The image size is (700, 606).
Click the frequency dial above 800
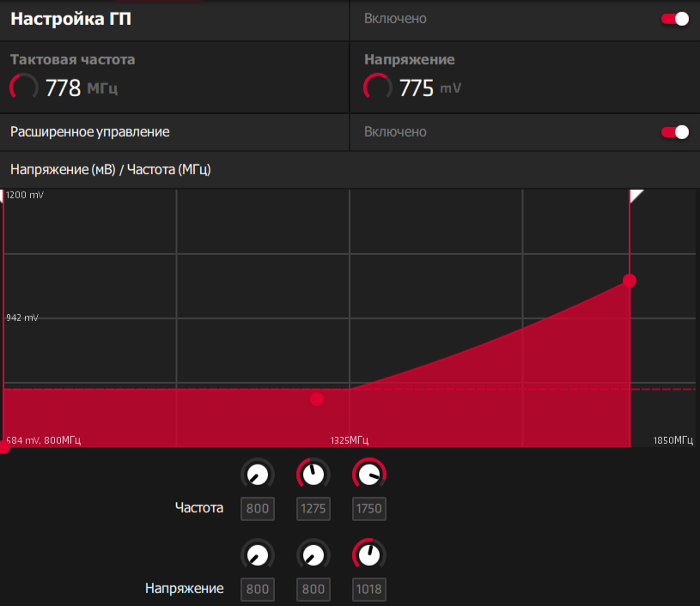point(258,475)
